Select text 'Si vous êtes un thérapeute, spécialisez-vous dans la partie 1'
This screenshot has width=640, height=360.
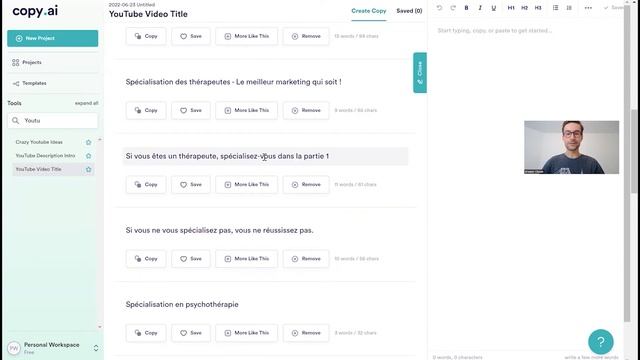pos(227,156)
